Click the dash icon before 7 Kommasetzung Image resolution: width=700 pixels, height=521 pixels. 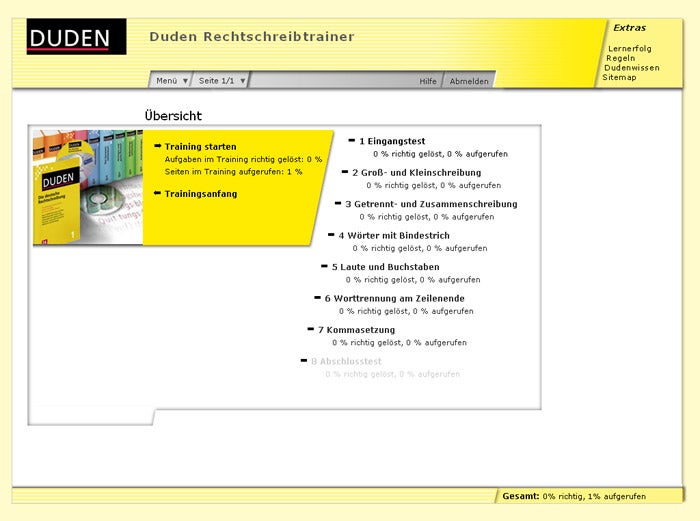click(311, 329)
